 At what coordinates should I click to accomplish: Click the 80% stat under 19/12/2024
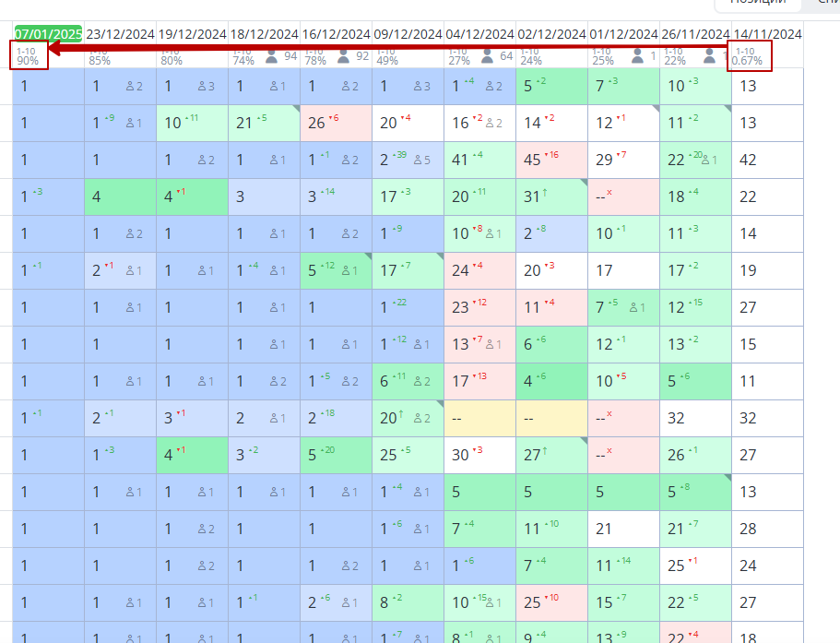pyautogui.click(x=172, y=61)
